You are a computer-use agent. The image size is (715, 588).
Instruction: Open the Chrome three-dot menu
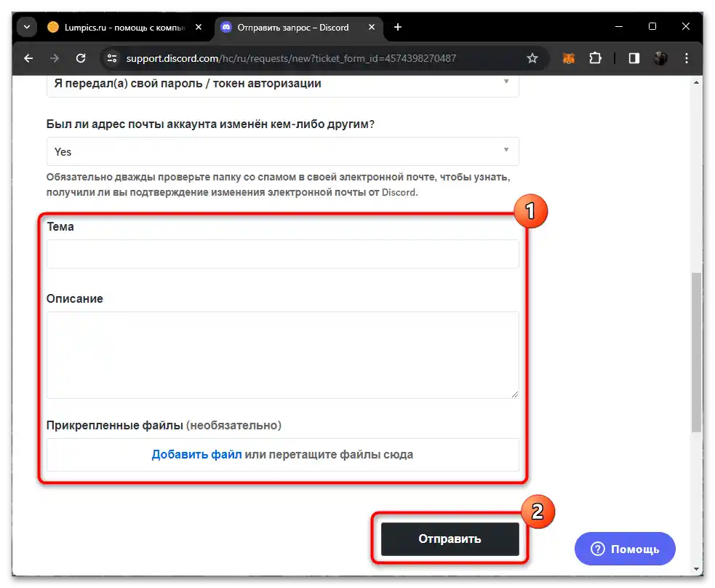click(x=687, y=58)
